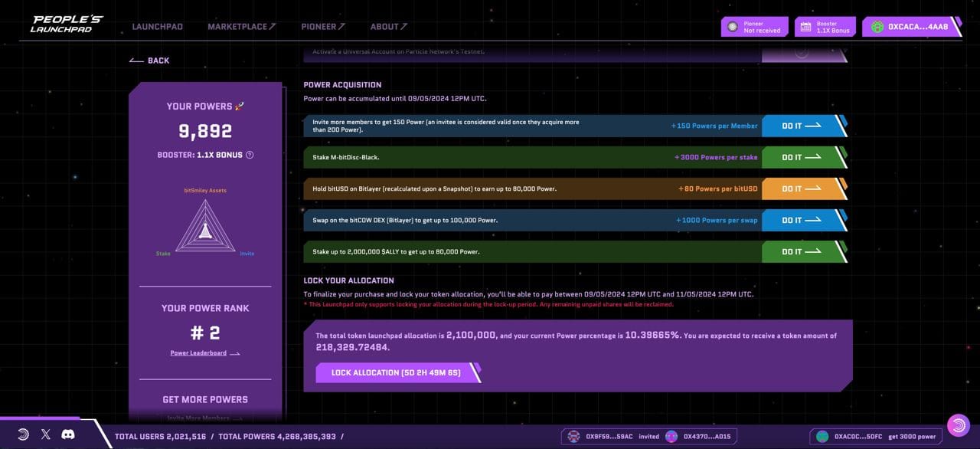This screenshot has height=449, width=980.
Task: Click the +1000 Powers per swap text
Action: 717,220
